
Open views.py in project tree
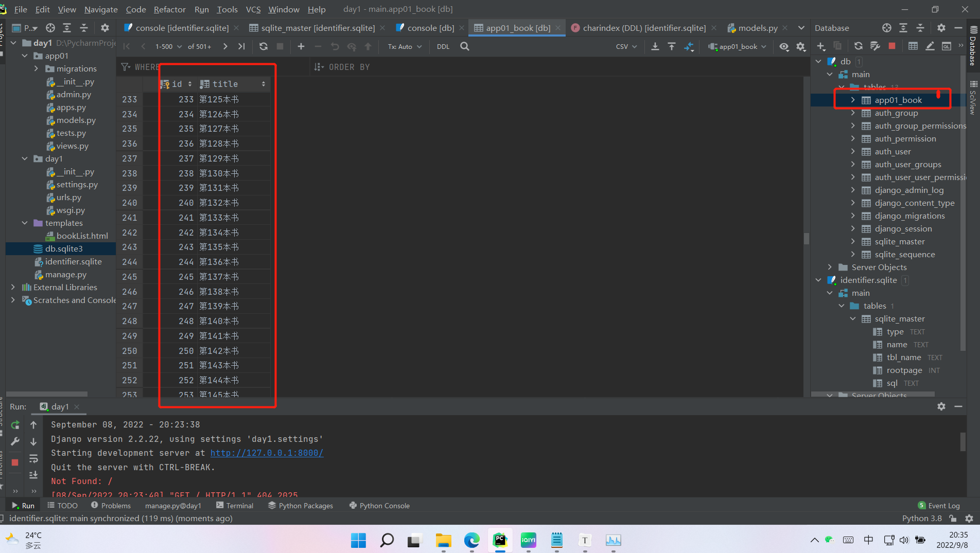click(x=72, y=146)
